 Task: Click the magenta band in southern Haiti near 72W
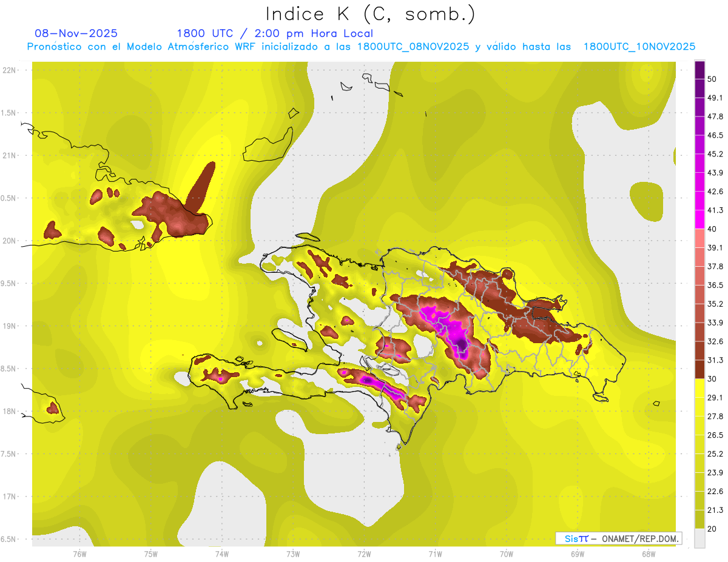368,380
